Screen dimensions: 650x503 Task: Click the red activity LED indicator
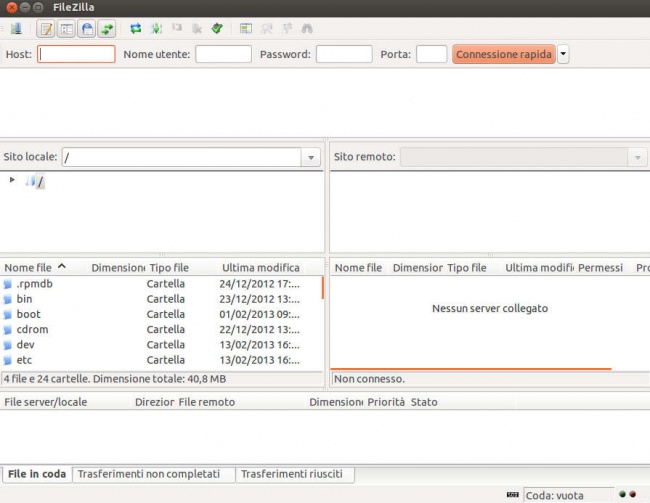tap(633, 494)
